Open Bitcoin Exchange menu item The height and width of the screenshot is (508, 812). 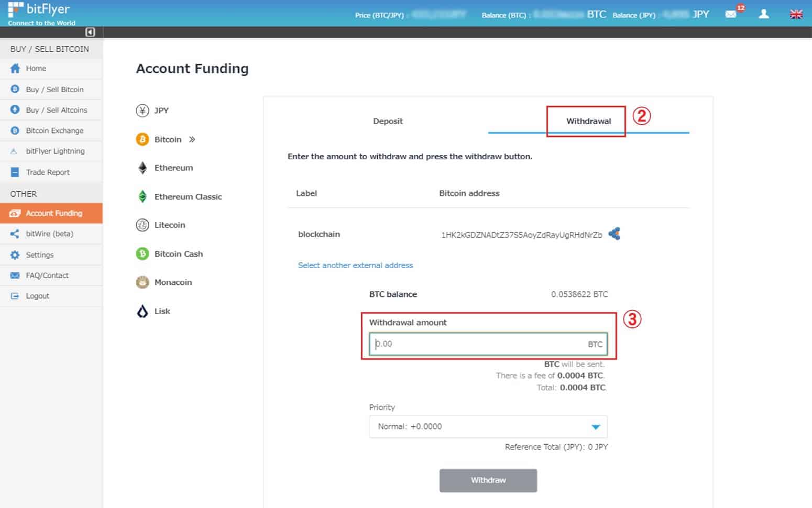pos(51,130)
